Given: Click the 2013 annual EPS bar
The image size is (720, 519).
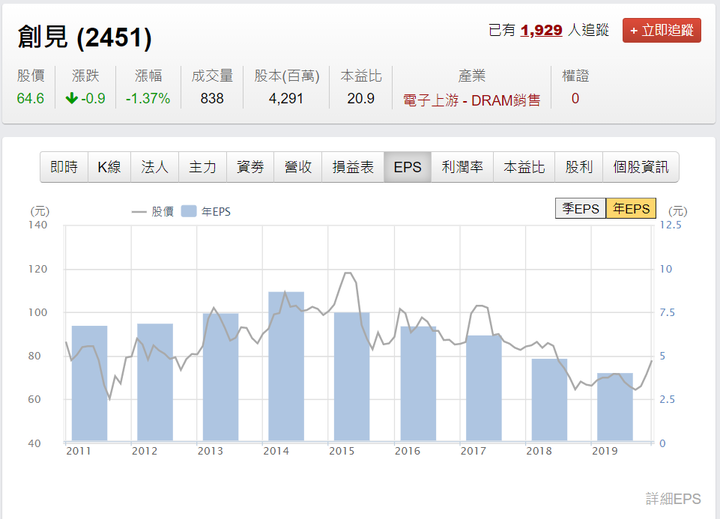Looking at the screenshot, I should pyautogui.click(x=221, y=377).
